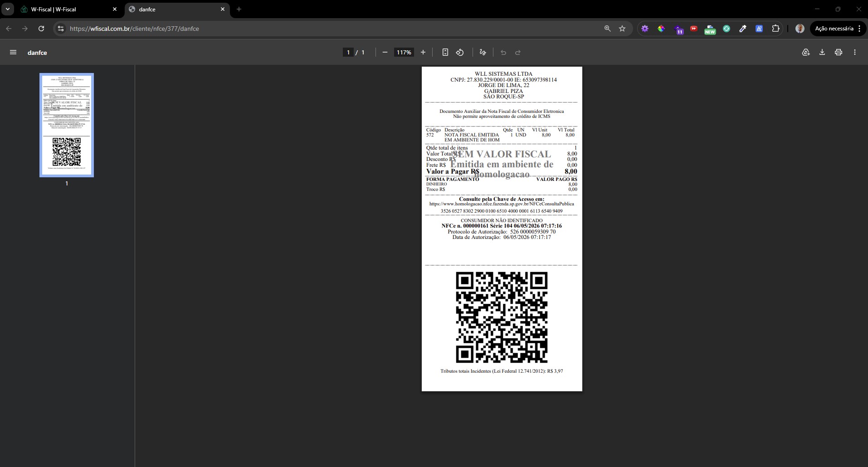Go forward in browser history
The image size is (868, 467).
click(25, 29)
